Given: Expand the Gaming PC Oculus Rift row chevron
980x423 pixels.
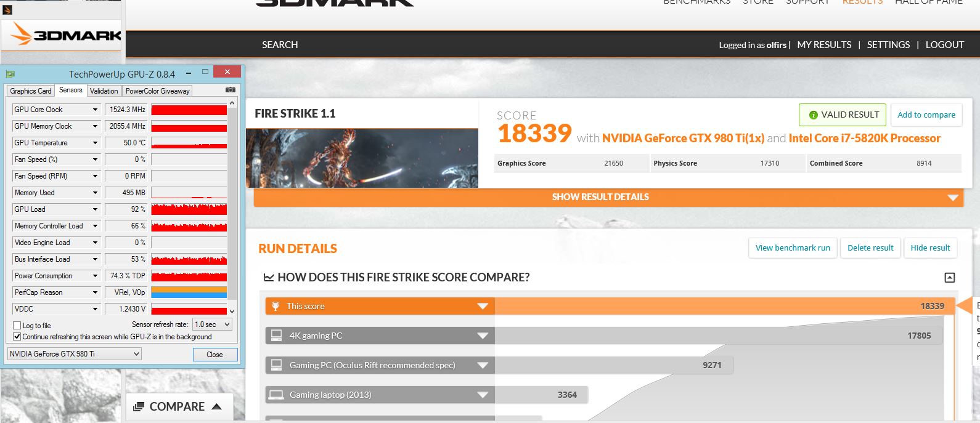Looking at the screenshot, I should point(483,365).
